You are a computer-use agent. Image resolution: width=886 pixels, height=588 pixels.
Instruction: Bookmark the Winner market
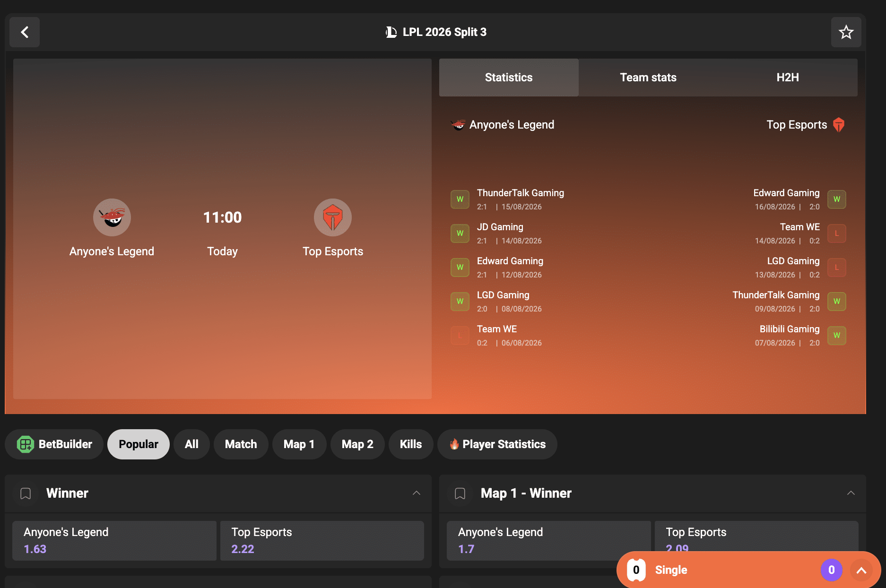[26, 493]
